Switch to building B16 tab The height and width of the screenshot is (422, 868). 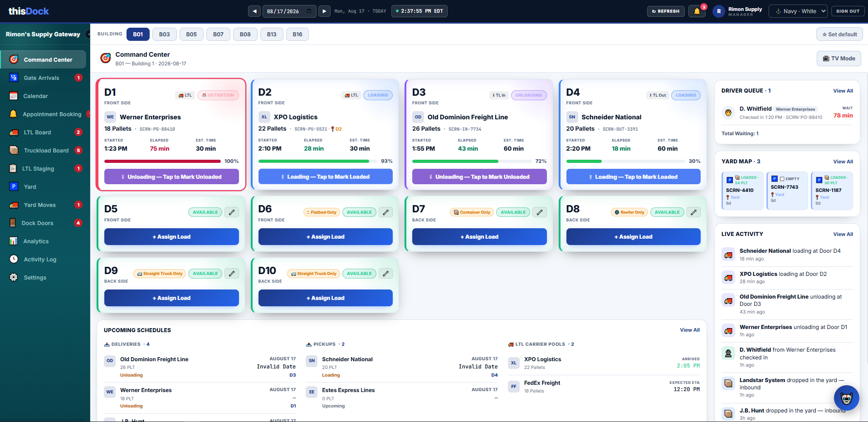(x=297, y=34)
